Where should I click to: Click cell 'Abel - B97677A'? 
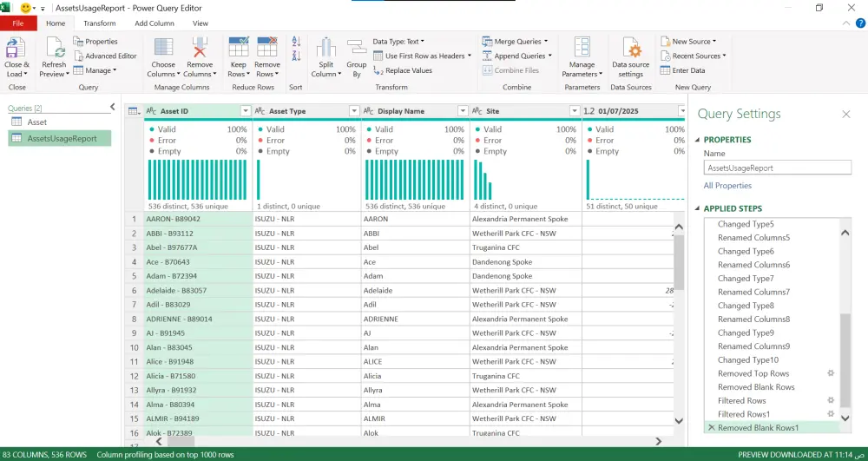click(x=198, y=247)
